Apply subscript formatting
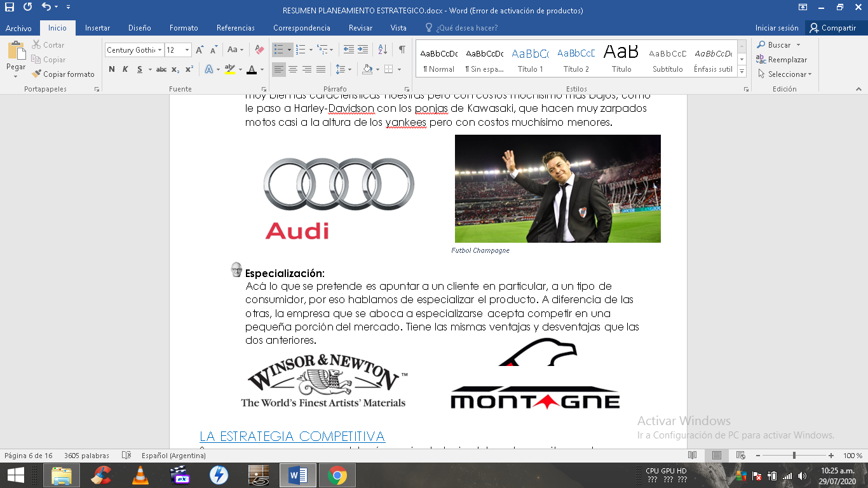 [175, 69]
